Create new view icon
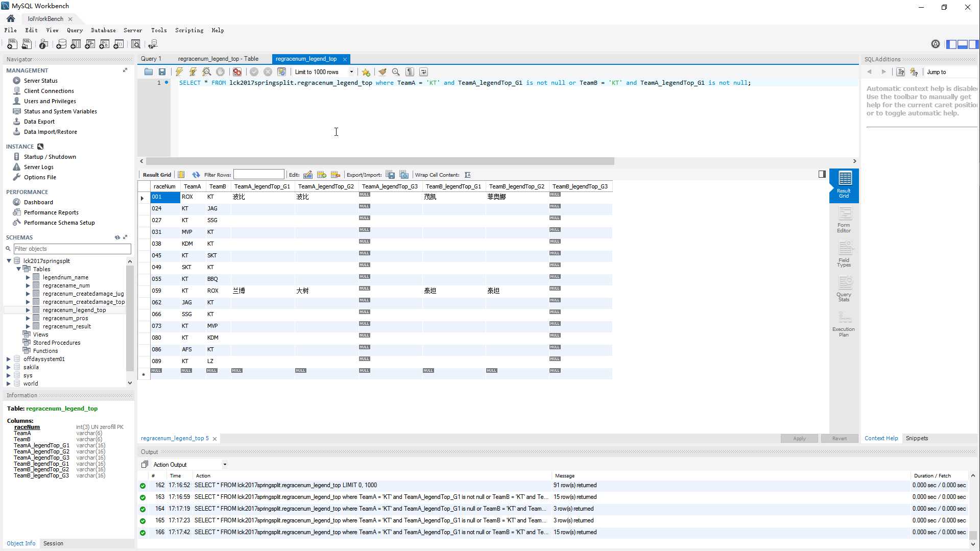This screenshot has width=980, height=551. (x=90, y=44)
